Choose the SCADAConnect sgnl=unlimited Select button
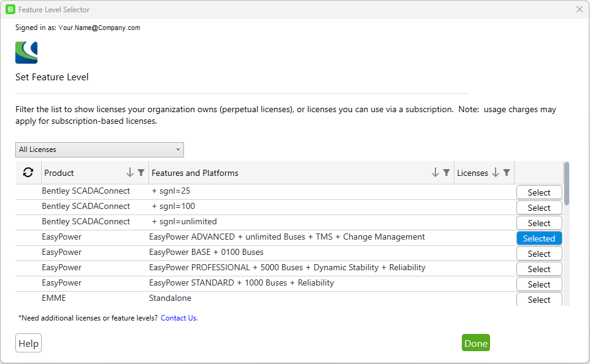Screen dimensions: 590x364 (539, 223)
